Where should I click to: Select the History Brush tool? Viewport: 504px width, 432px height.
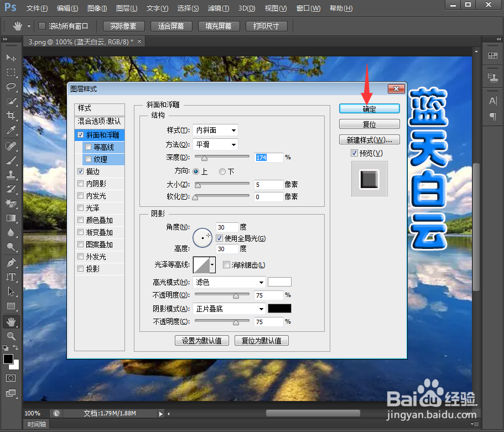click(11, 189)
